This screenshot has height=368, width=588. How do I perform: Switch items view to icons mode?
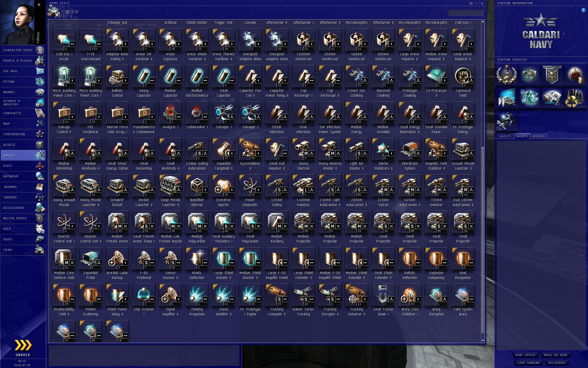pyautogui.click(x=68, y=12)
